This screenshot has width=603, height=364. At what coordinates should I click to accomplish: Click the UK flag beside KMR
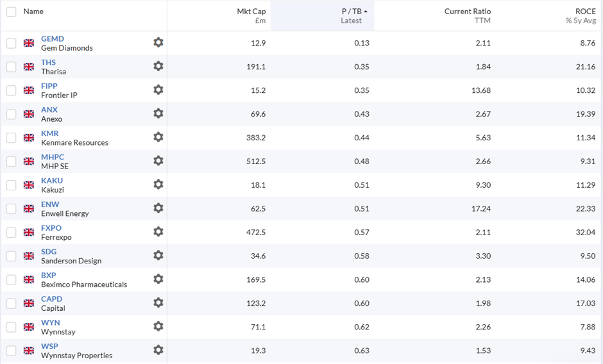tap(29, 138)
